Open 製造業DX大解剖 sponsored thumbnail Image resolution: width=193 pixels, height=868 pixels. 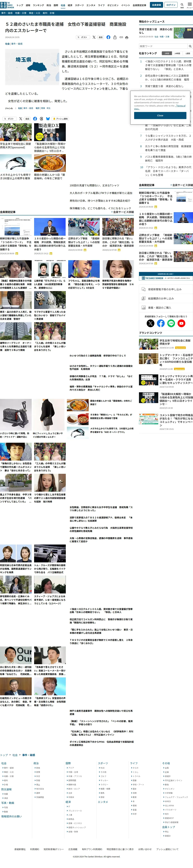(50, 132)
